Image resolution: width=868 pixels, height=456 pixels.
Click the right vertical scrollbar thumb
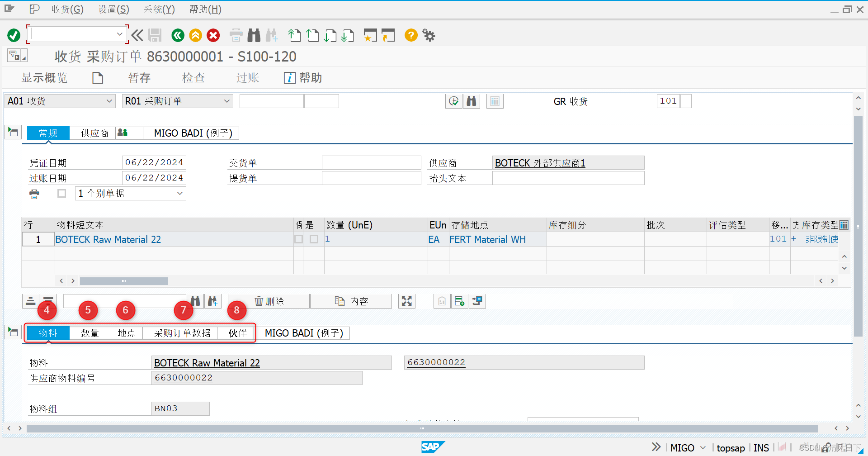858,226
